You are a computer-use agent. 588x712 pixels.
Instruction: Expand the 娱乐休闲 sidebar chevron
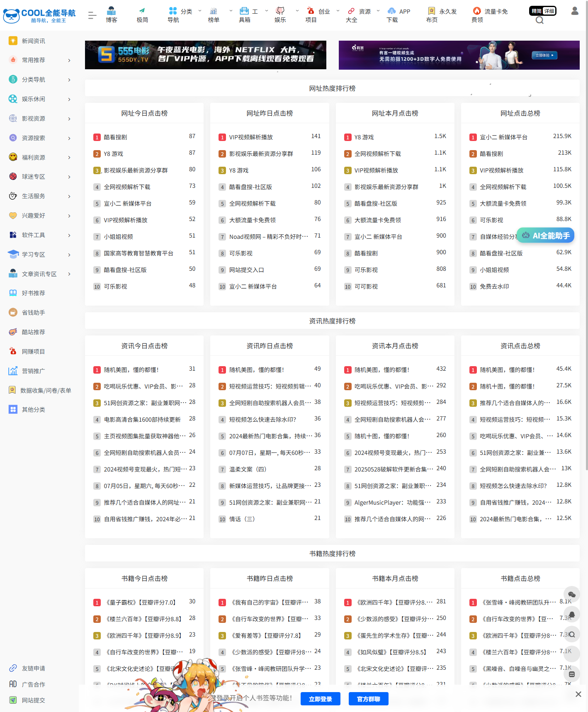69,99
